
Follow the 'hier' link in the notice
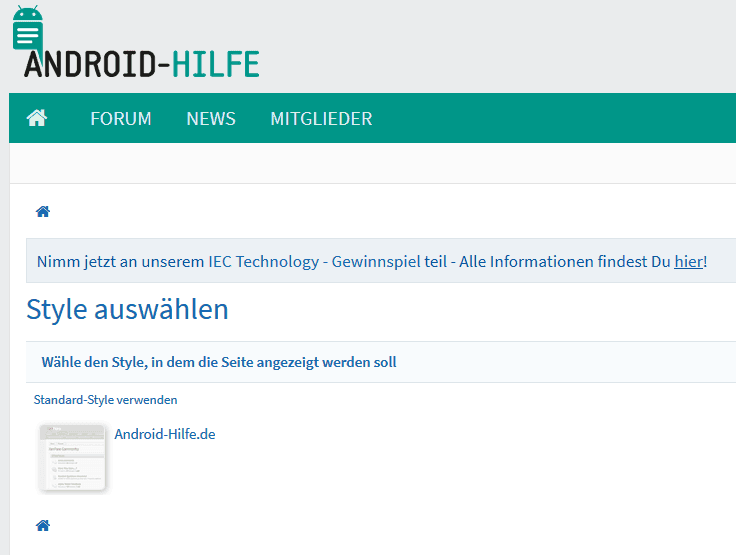(x=688, y=262)
